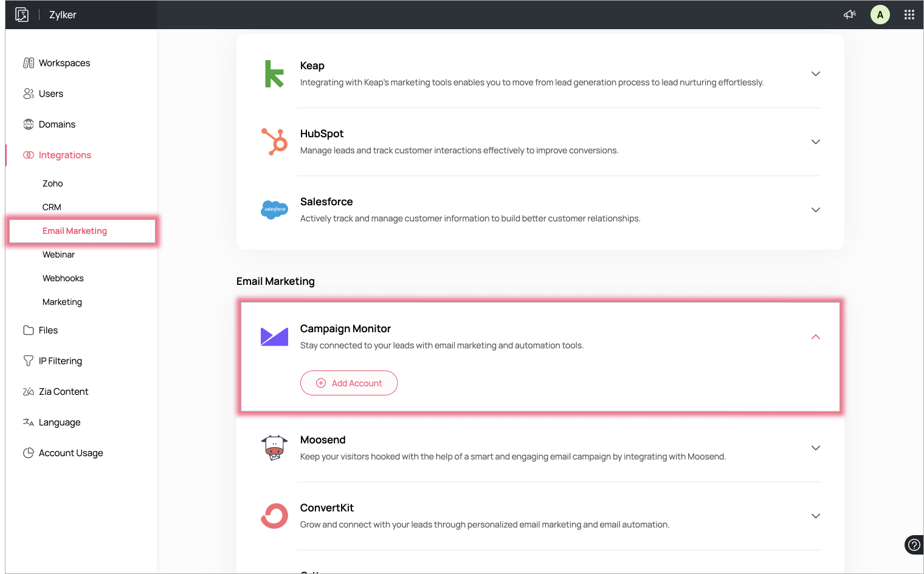Open Zia Content settings
Viewport: 924px width, 574px height.
[64, 392]
